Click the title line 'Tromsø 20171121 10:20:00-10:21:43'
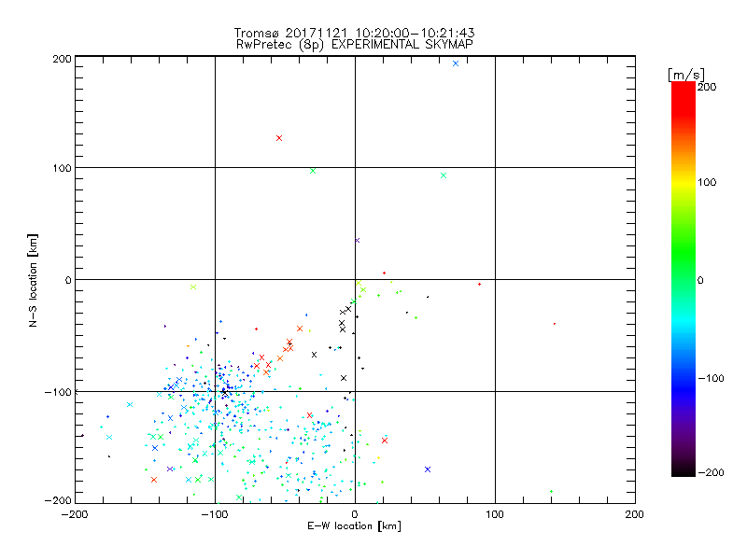 [x=354, y=33]
